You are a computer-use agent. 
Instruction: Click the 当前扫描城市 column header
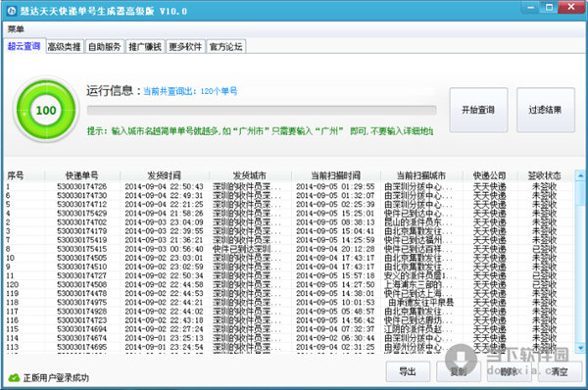[x=421, y=175]
